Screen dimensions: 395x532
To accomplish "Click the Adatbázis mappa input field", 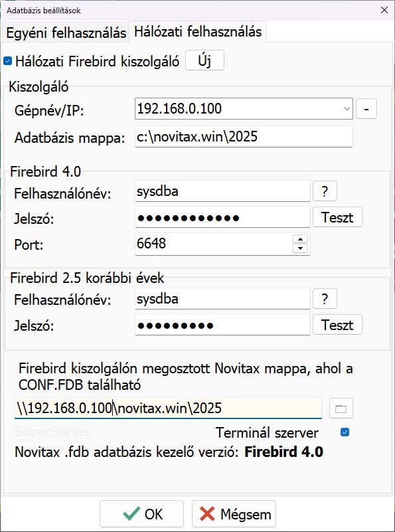I will click(244, 137).
